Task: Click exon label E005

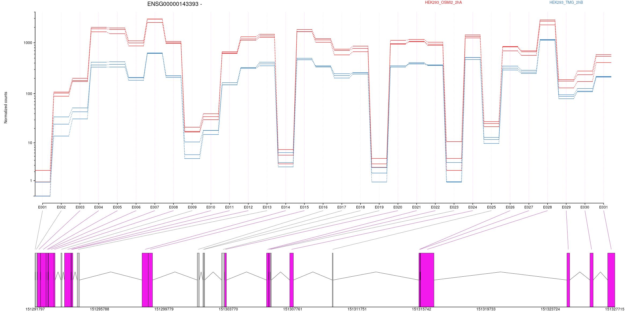Action: coord(117,207)
